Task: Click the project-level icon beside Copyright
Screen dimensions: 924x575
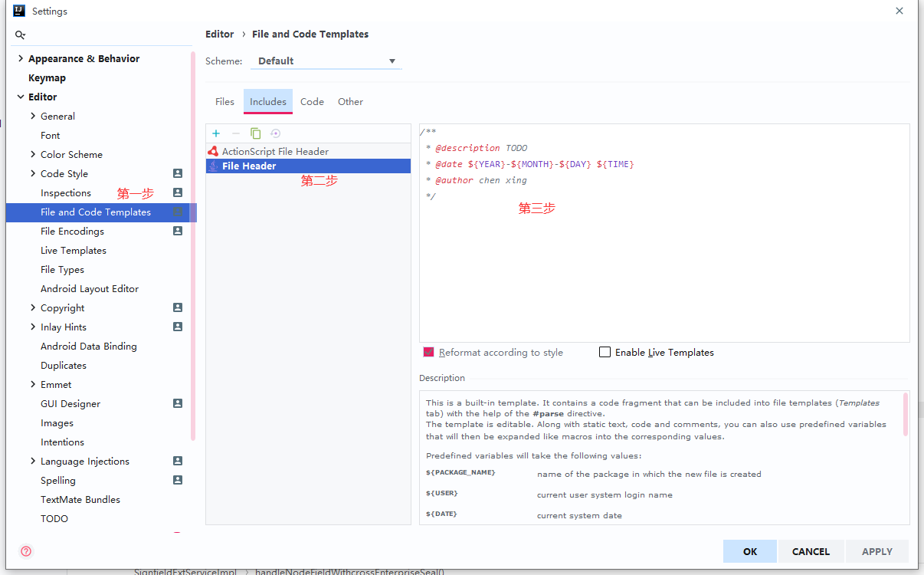Action: (178, 307)
